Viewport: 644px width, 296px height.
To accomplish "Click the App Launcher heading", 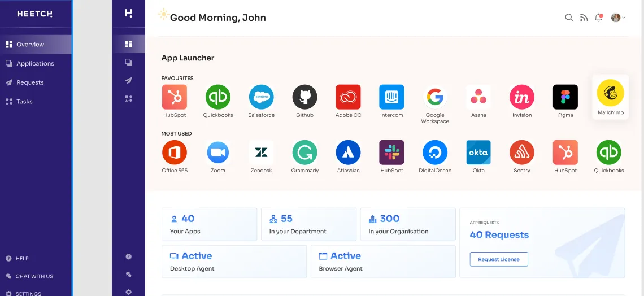I will click(x=188, y=58).
